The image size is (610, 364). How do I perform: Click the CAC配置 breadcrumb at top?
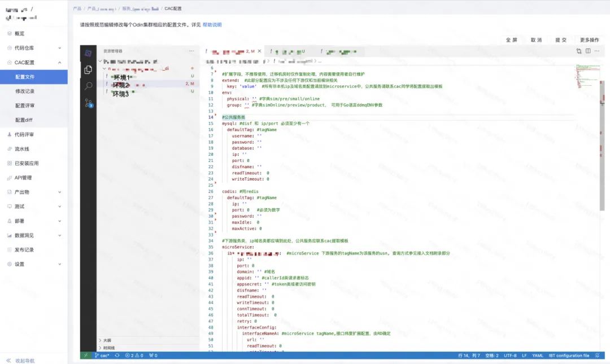[173, 8]
